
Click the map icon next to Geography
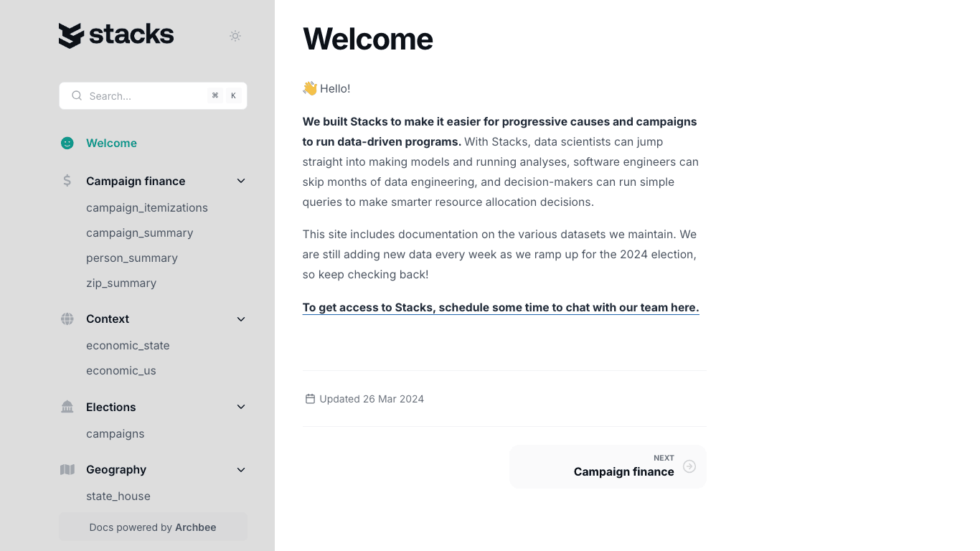tap(67, 469)
